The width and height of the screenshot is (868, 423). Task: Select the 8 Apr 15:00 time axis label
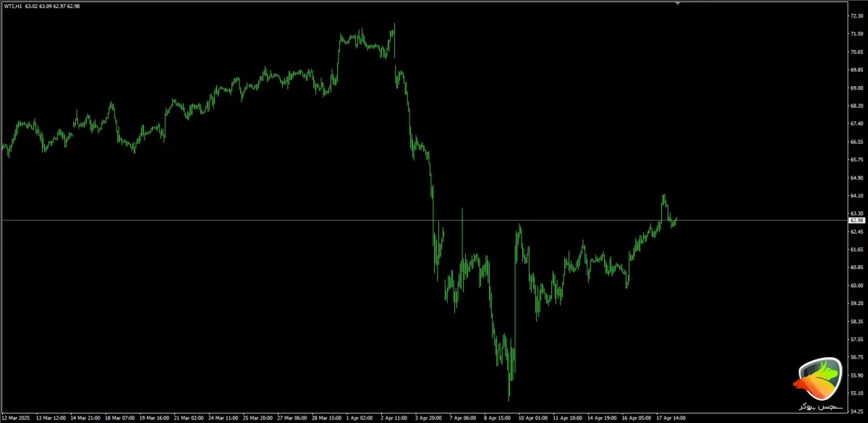coord(498,418)
